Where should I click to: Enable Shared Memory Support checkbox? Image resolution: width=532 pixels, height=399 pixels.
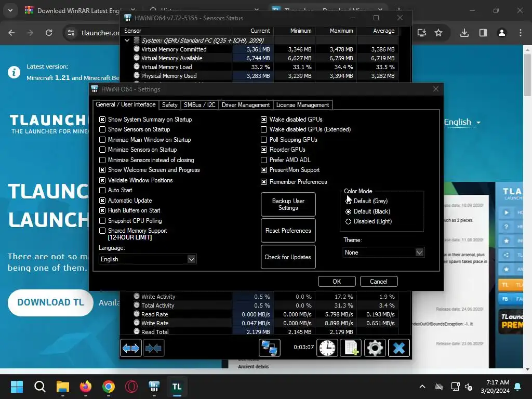102,231
